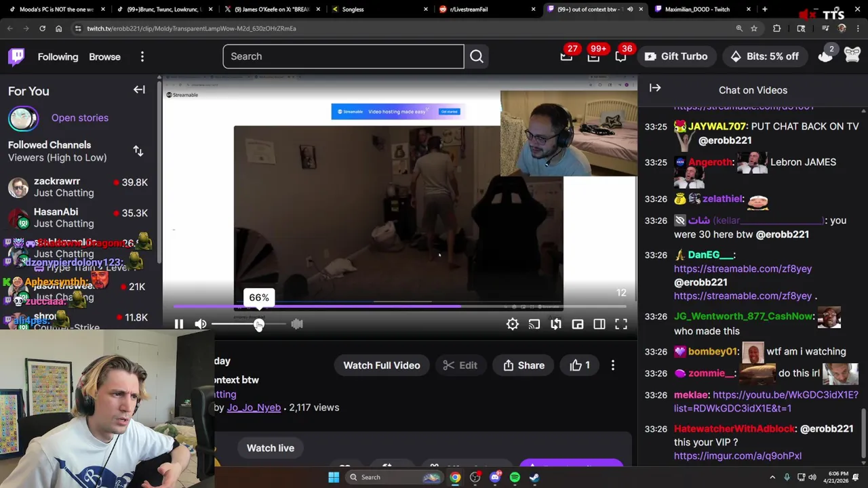Click the browser home button
The width and height of the screenshot is (868, 488).
pos(58,28)
